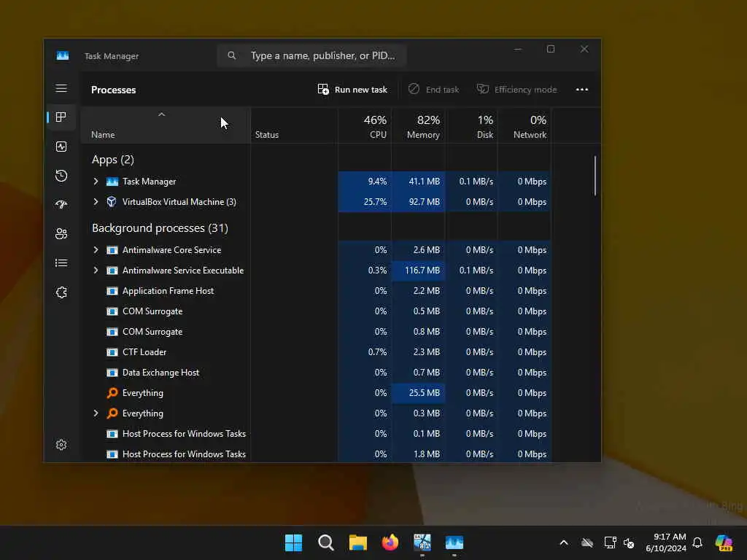
Task: Open the App history sidebar icon
Action: [x=61, y=176]
